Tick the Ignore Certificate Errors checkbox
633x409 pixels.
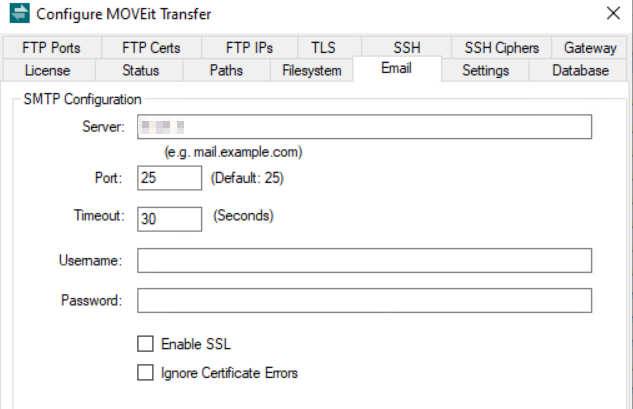click(145, 373)
